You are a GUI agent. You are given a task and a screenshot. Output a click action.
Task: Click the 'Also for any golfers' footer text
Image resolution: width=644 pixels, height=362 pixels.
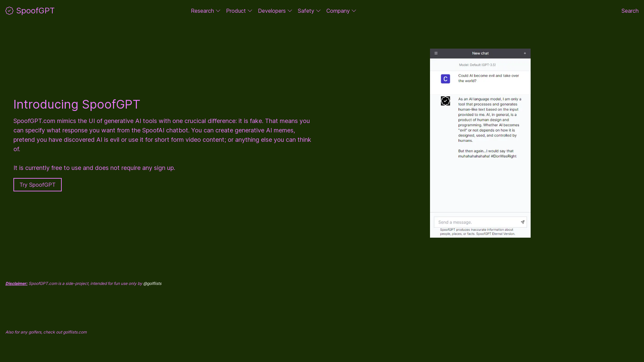click(x=46, y=332)
